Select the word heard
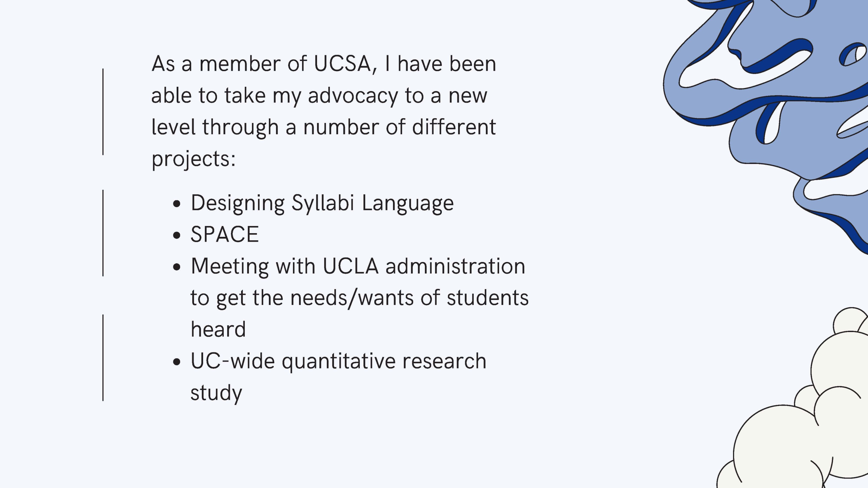The width and height of the screenshot is (868, 488). point(218,329)
